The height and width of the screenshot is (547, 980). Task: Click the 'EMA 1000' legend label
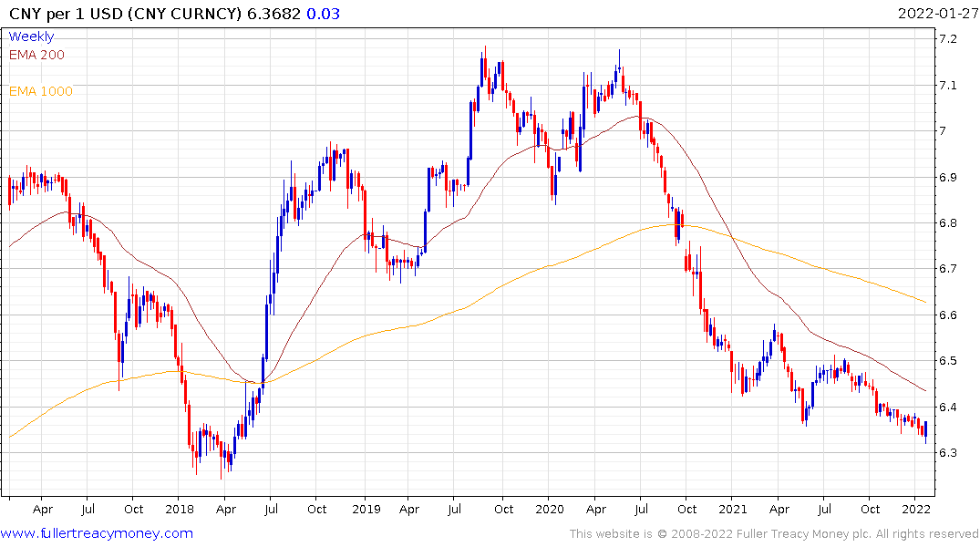coord(41,91)
